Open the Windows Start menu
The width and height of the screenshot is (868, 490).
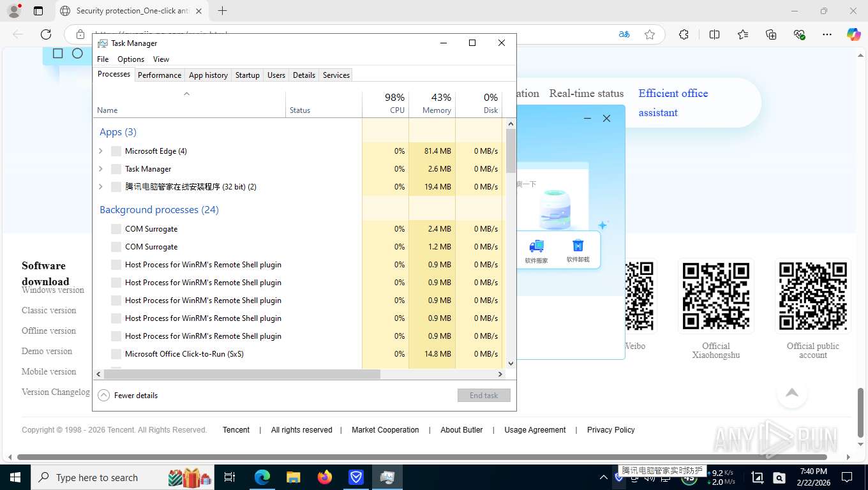click(x=14, y=477)
